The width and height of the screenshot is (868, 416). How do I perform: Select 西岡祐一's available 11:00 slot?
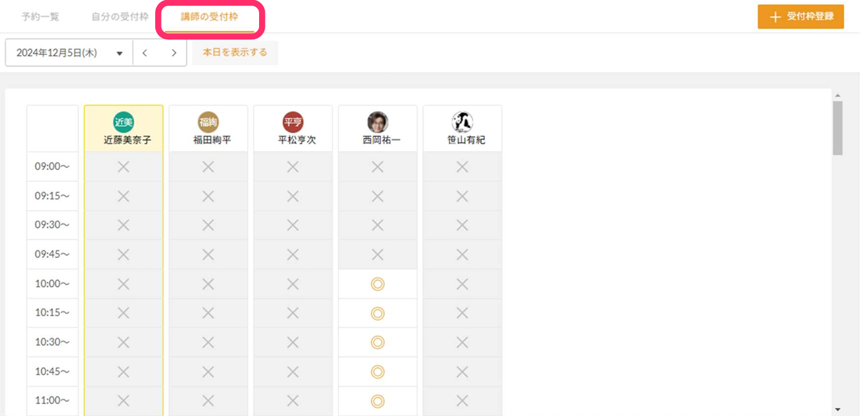point(377,400)
